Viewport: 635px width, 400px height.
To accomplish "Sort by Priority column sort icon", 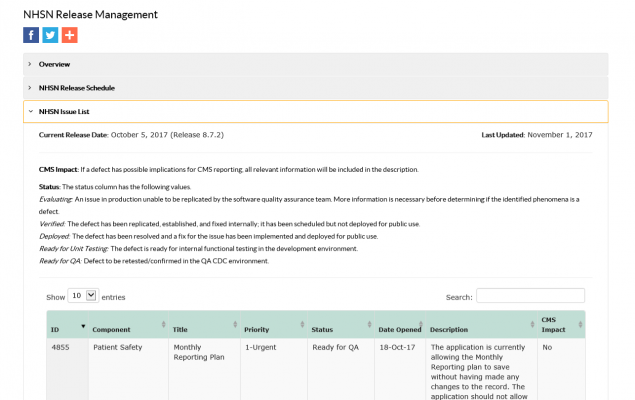I will click(x=300, y=325).
